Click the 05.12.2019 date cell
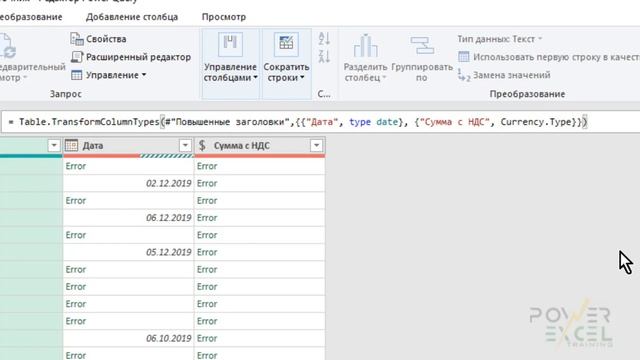This screenshot has height=360, width=640. 128,252
